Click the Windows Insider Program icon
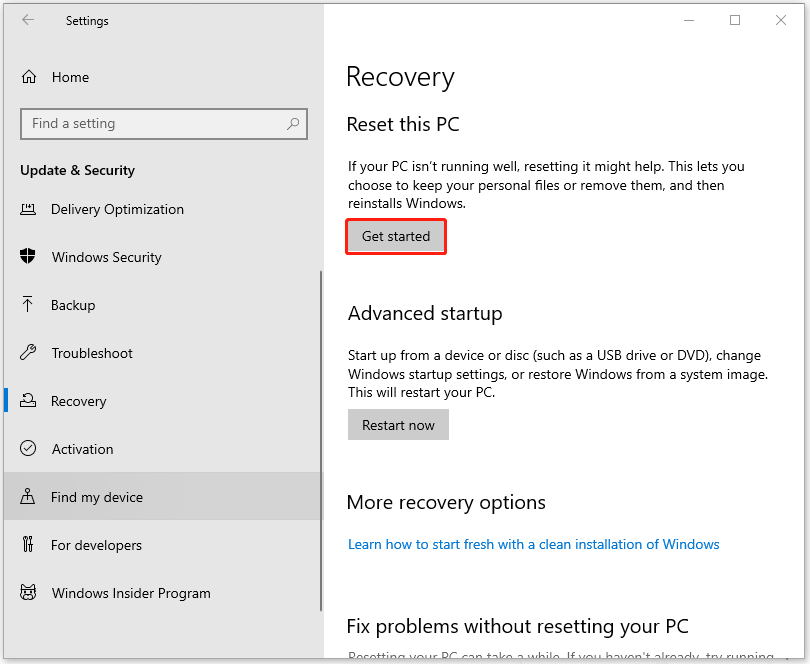Screen dimensions: 810x664 click(x=29, y=593)
